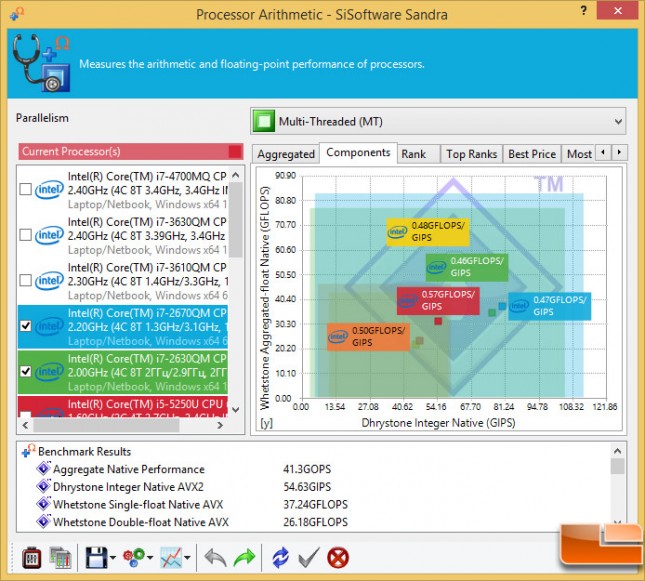Open the Multi-Threaded (MT) parallelism dropdown
Viewport: 645px width, 581px height.
click(x=438, y=121)
